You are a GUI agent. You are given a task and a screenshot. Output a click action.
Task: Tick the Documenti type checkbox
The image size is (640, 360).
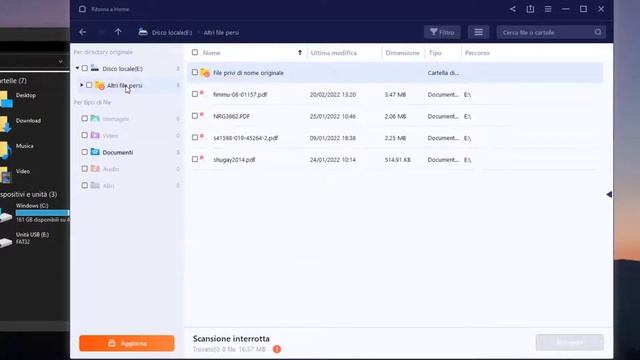(x=84, y=152)
